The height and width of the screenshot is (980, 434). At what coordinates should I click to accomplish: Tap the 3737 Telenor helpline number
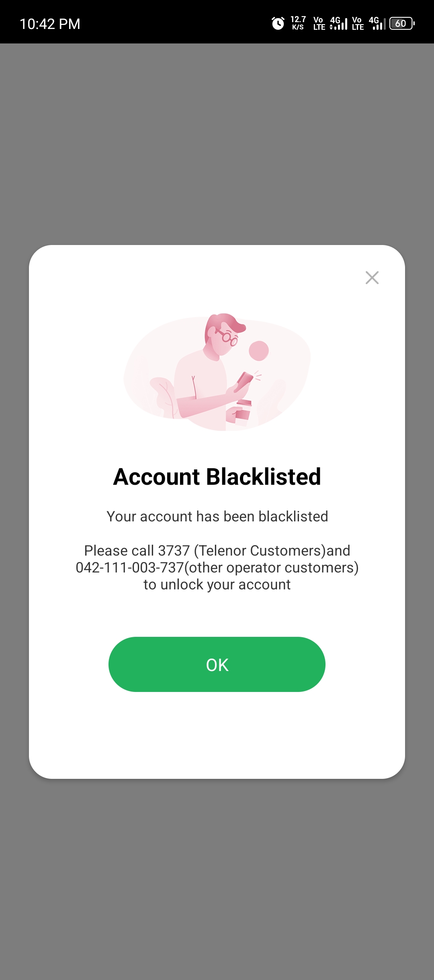[x=174, y=550]
